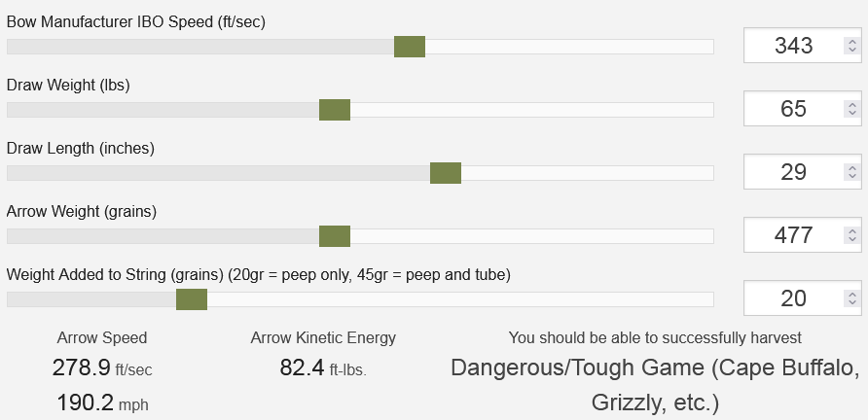
Task: Increase Arrow Weight with up stepper arrow
Action: [852, 231]
